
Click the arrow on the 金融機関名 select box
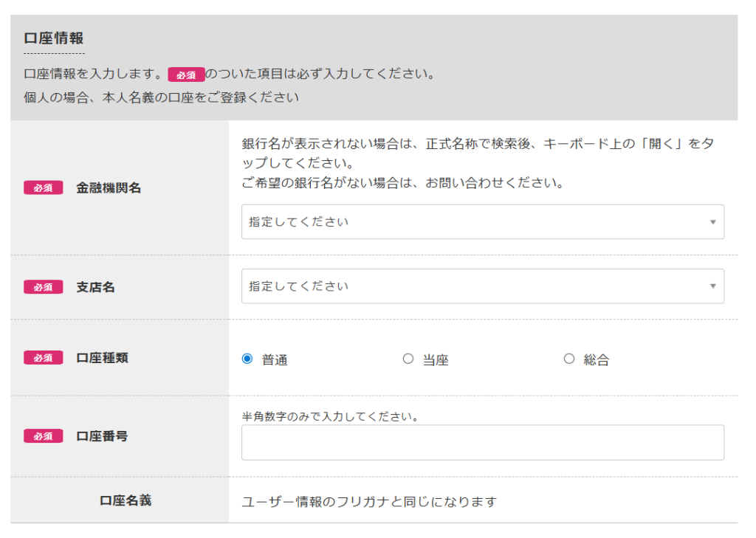(712, 222)
